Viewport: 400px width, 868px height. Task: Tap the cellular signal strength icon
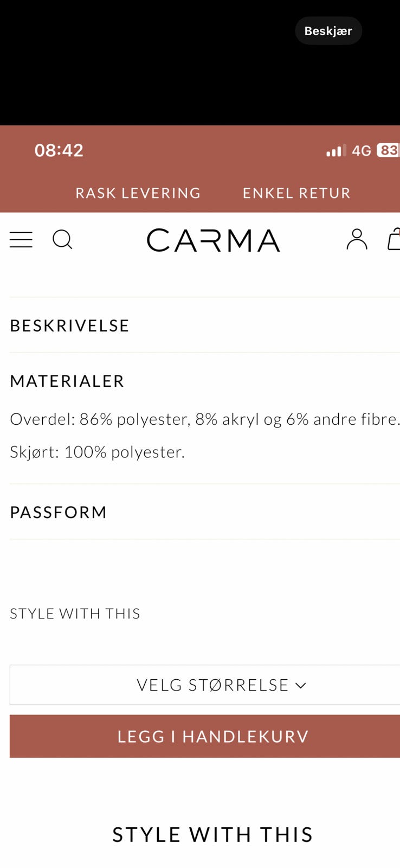336,150
